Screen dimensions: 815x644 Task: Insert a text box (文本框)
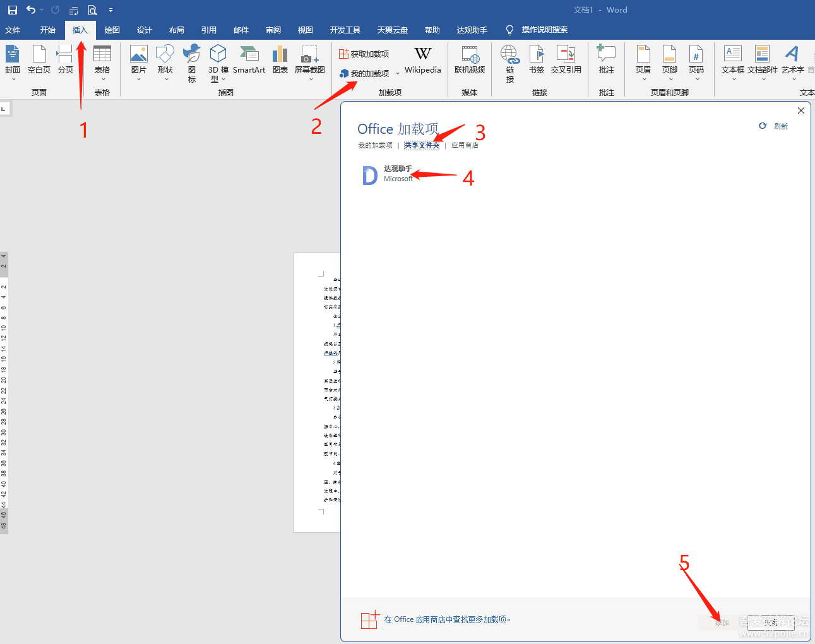(x=733, y=63)
